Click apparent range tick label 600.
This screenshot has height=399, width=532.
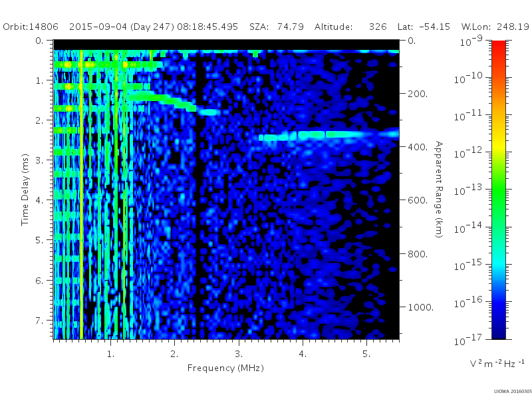[x=418, y=201]
